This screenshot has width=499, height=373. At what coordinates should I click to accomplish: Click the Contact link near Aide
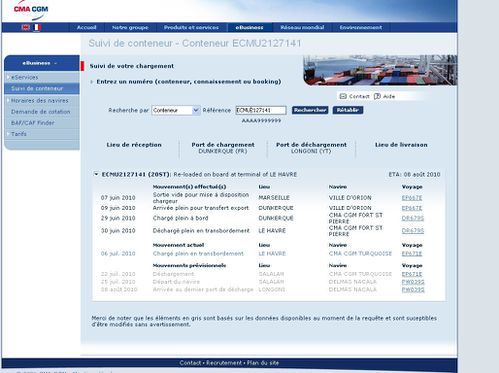(359, 96)
